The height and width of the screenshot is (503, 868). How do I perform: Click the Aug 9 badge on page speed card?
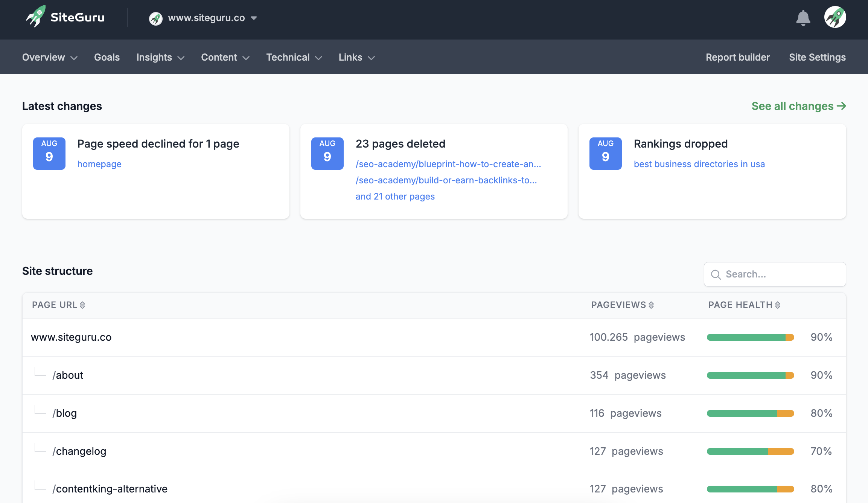tap(49, 154)
